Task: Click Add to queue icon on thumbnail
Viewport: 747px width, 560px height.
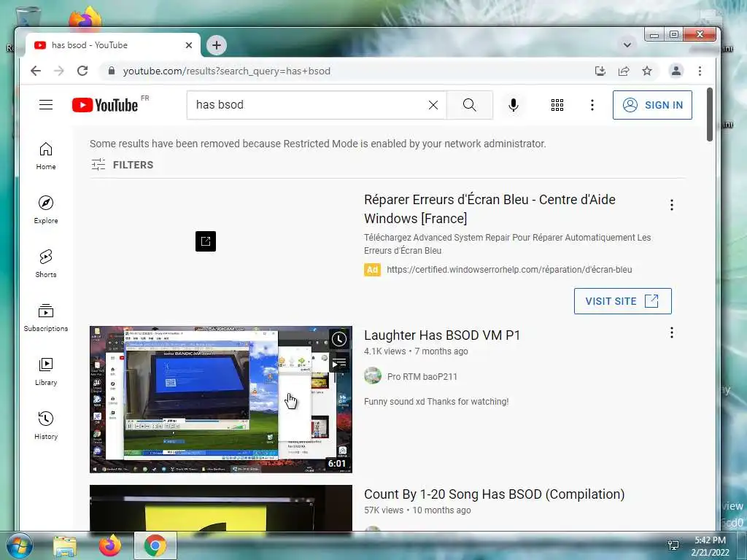Action: [x=339, y=363]
